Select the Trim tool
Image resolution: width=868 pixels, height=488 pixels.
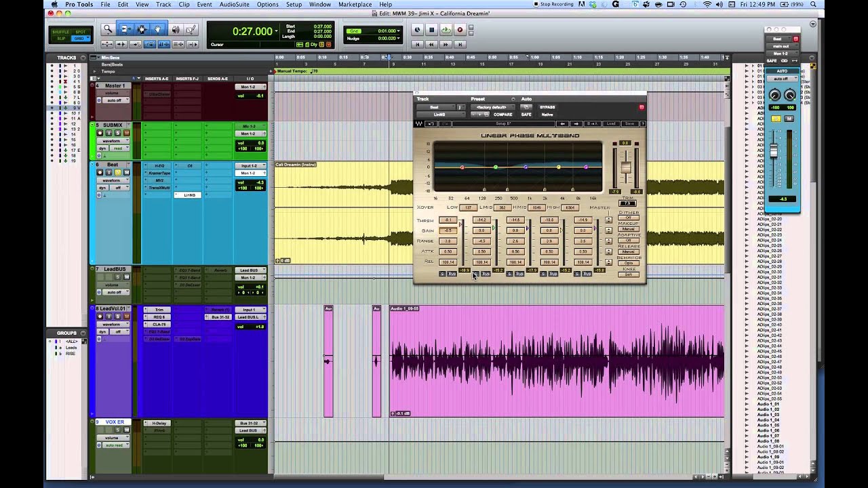point(125,29)
